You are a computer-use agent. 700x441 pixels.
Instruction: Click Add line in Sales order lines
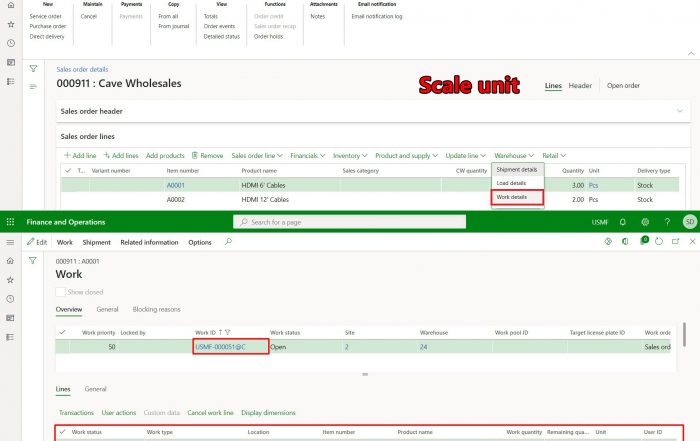coord(80,155)
